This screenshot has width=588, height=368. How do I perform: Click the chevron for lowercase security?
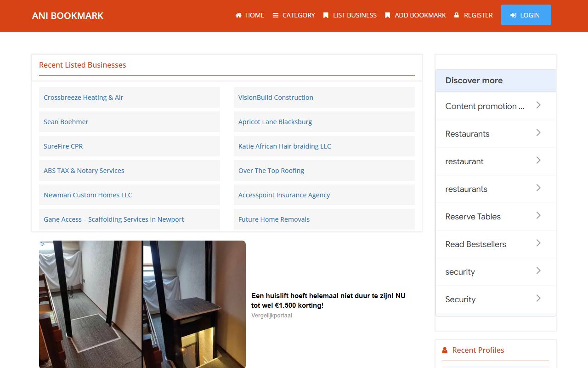[538, 271]
